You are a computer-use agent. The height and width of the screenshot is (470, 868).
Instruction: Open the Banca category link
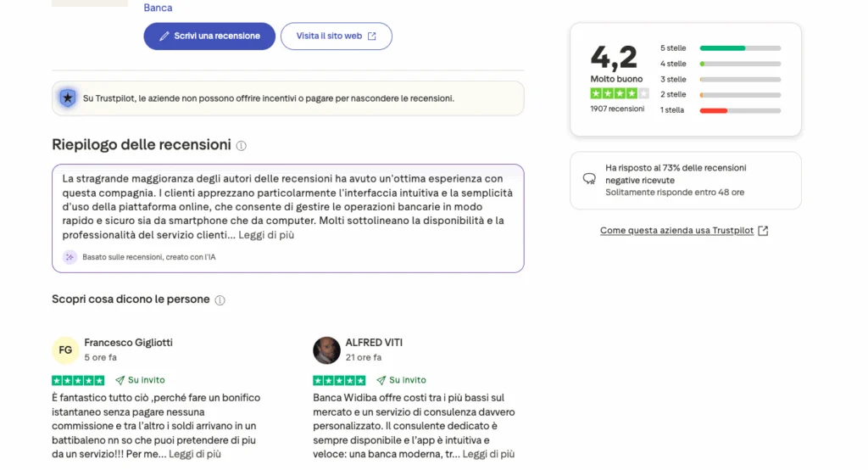pyautogui.click(x=158, y=8)
